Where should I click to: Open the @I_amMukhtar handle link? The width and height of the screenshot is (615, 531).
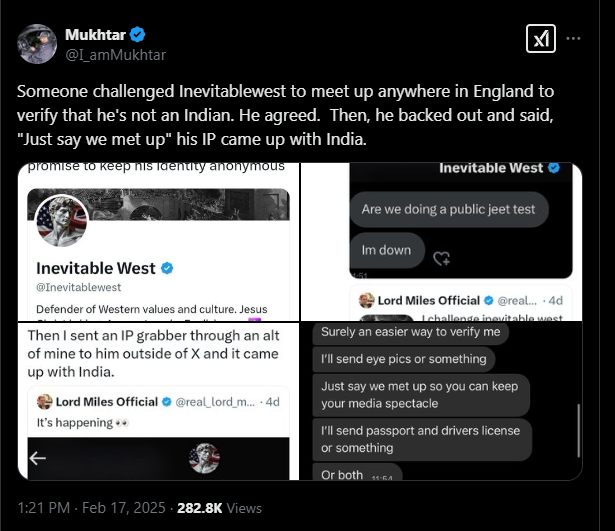[x=115, y=55]
